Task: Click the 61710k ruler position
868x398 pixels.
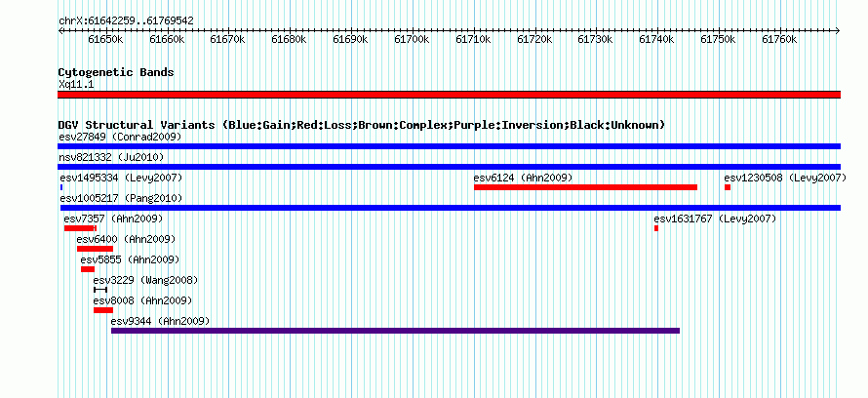Action: click(473, 39)
